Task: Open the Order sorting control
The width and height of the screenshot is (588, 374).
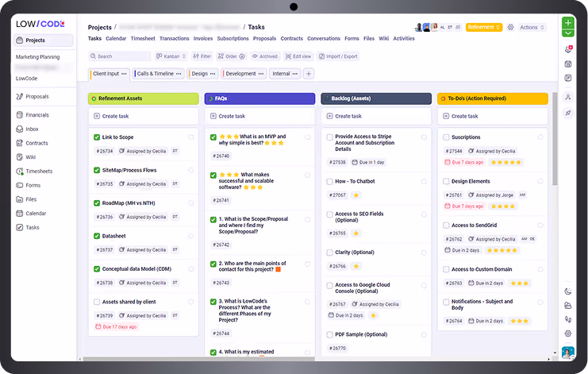Action: [x=231, y=56]
